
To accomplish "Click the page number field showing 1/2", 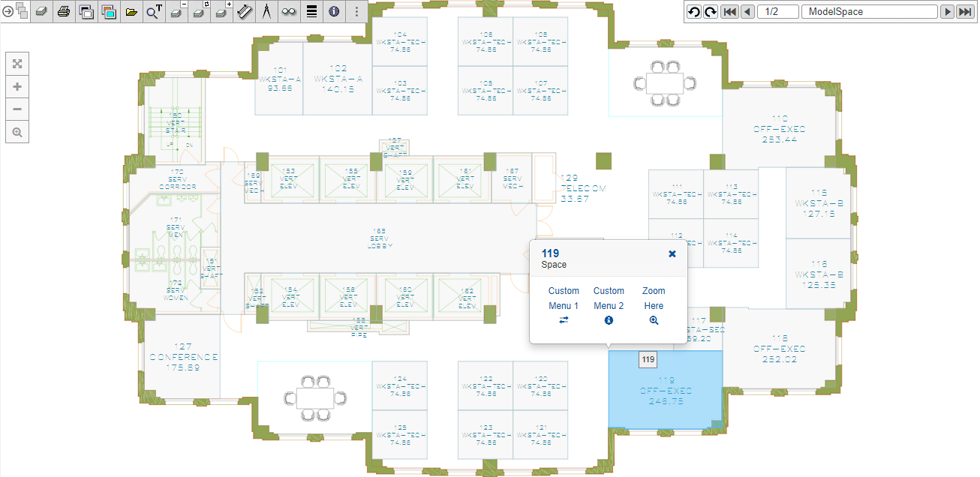I will coord(778,12).
